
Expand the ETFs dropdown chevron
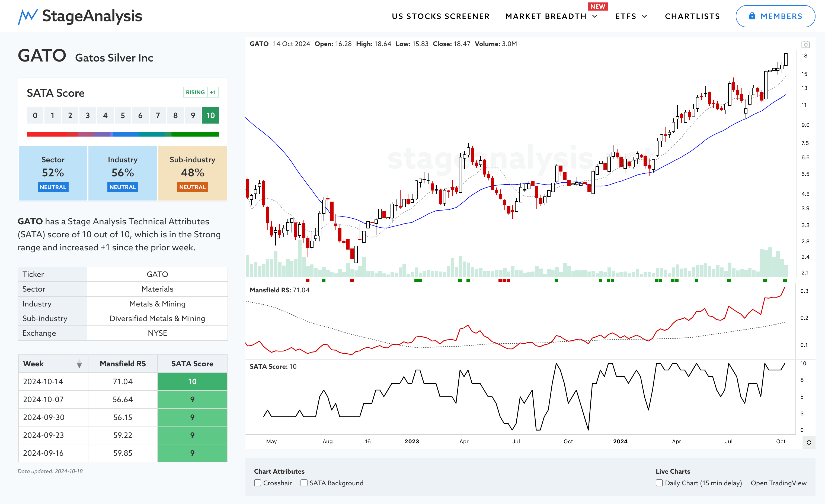click(x=644, y=16)
